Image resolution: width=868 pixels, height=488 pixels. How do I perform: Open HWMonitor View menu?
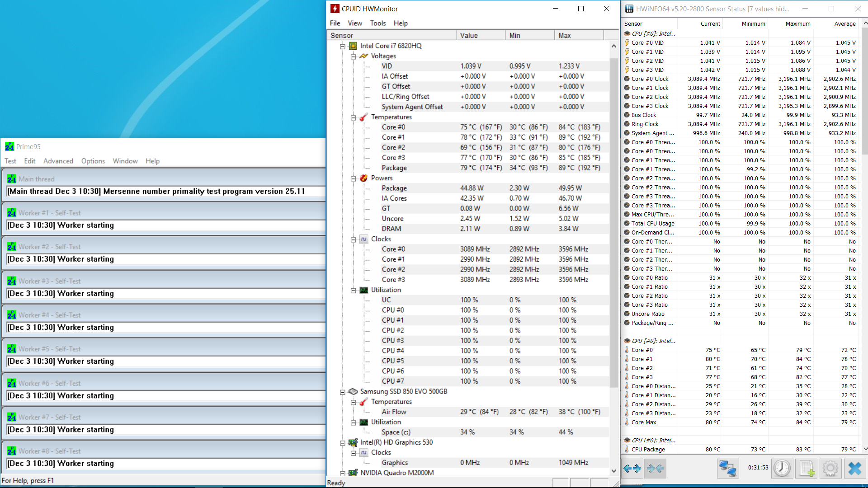(x=355, y=23)
